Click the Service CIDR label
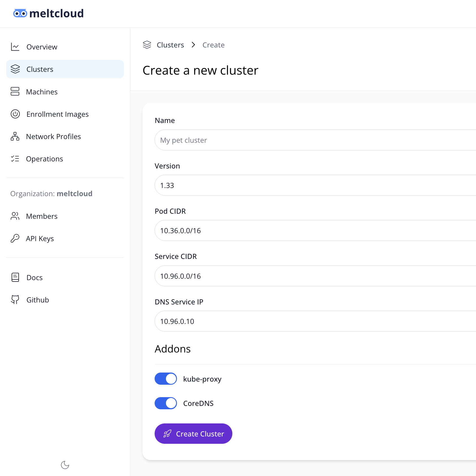The height and width of the screenshot is (476, 476). coord(176,256)
